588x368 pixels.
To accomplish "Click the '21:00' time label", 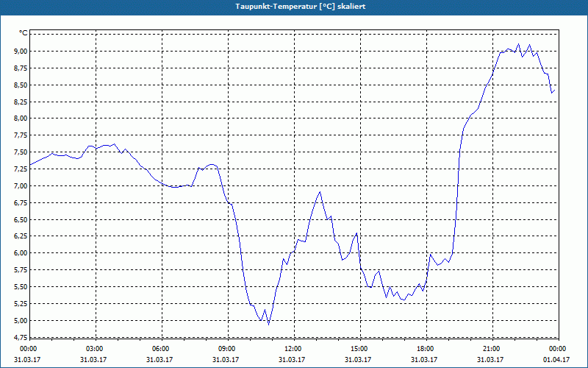I will [492, 349].
